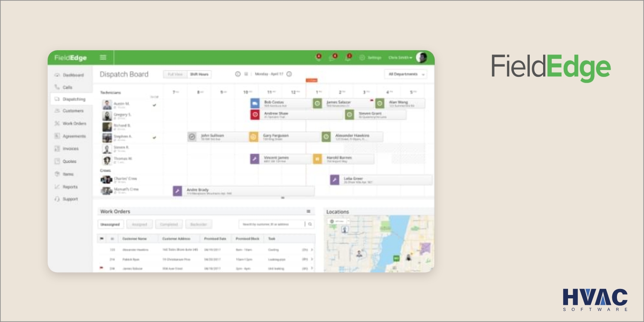Open the Chris Smith account dropdown
The height and width of the screenshot is (322, 644).
tap(400, 58)
